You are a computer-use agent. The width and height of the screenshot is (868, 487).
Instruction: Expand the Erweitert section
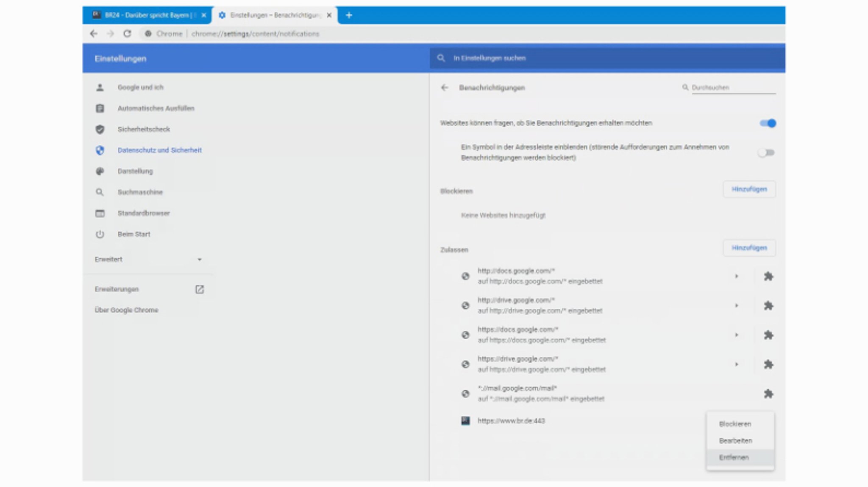148,259
